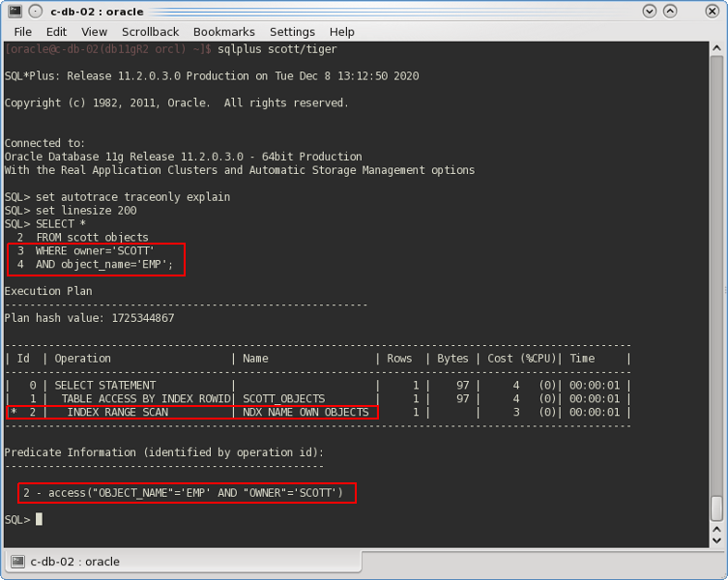Image resolution: width=728 pixels, height=580 pixels.
Task: Click the scrollbar up arrow at top
Action: (716, 48)
